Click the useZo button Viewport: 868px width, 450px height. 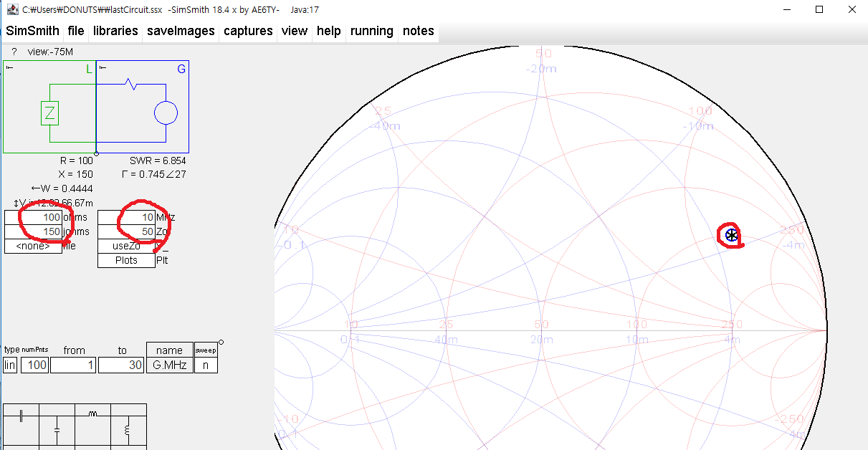click(126, 246)
